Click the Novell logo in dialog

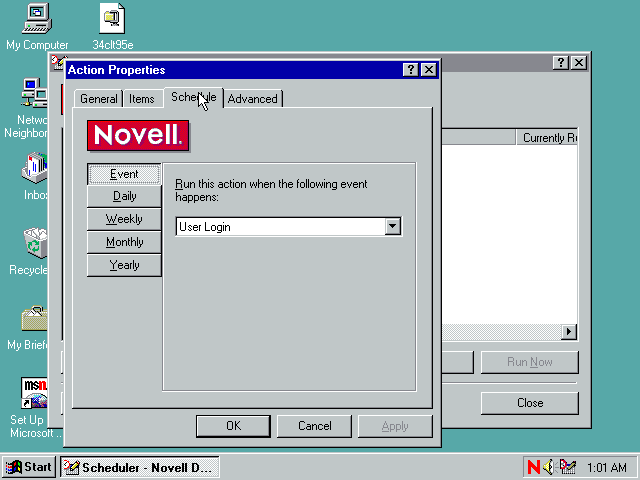pyautogui.click(x=138, y=136)
